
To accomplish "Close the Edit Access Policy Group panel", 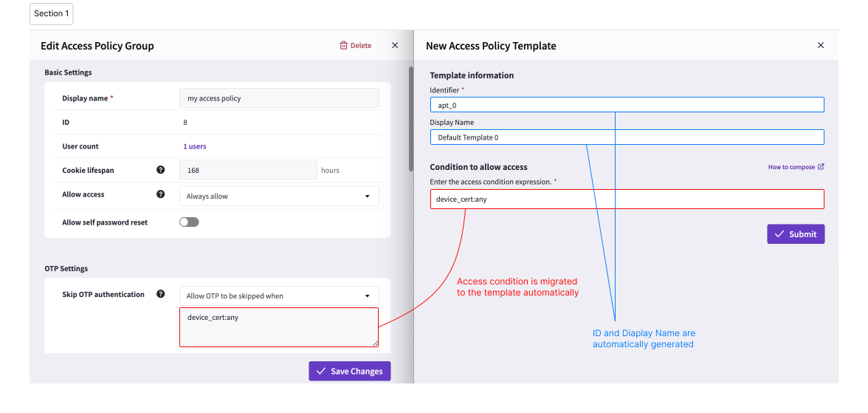I will (x=395, y=46).
